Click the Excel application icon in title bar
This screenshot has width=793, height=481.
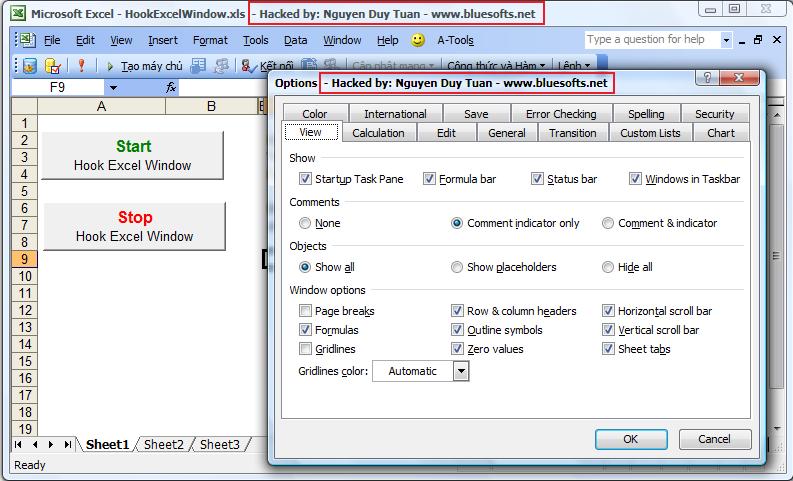18,13
